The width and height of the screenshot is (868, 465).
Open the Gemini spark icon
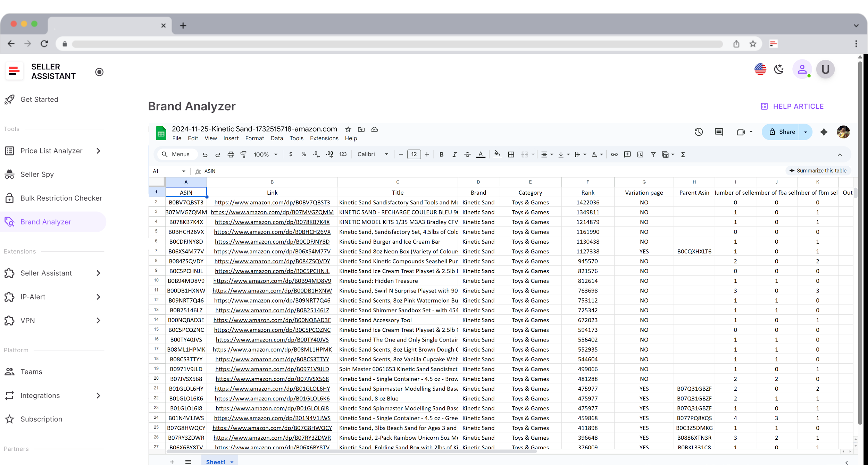[x=824, y=132]
